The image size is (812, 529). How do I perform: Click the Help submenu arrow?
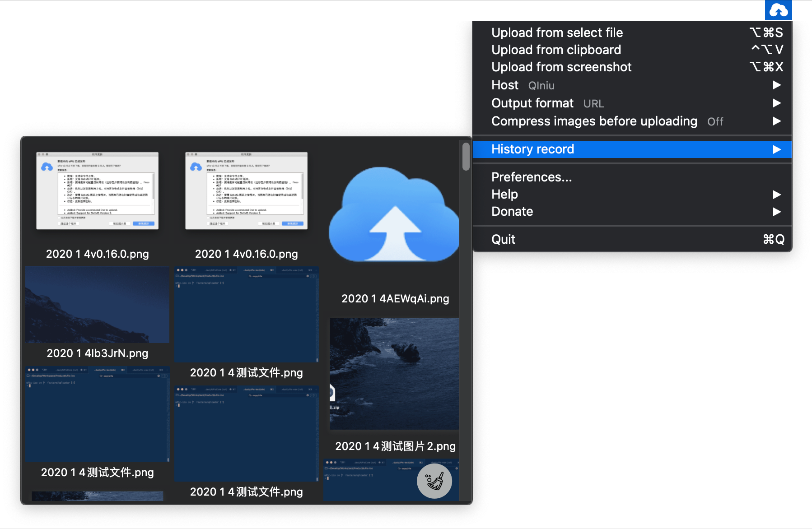pyautogui.click(x=777, y=195)
